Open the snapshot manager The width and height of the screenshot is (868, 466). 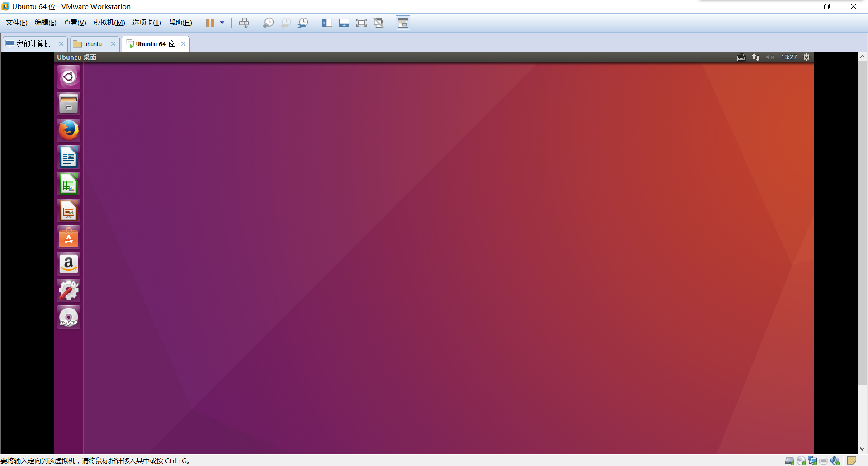point(303,23)
